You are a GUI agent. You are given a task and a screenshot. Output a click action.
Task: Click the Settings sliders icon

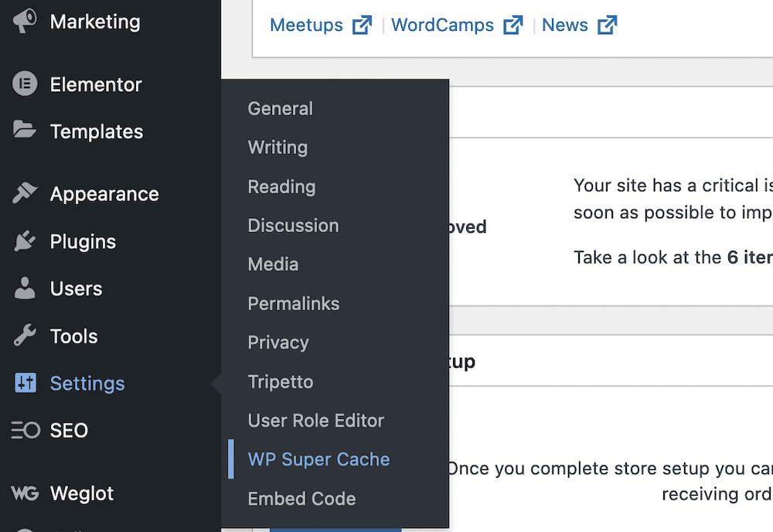coord(26,383)
